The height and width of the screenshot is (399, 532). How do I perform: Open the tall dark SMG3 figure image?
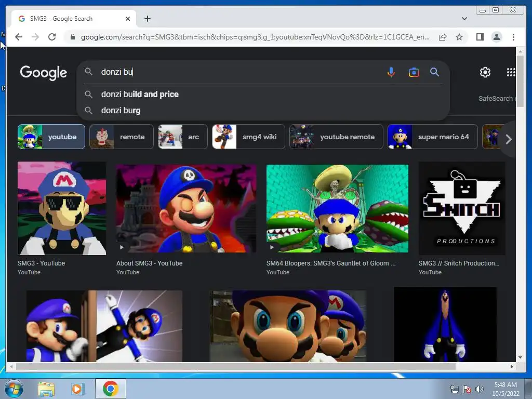(445, 324)
